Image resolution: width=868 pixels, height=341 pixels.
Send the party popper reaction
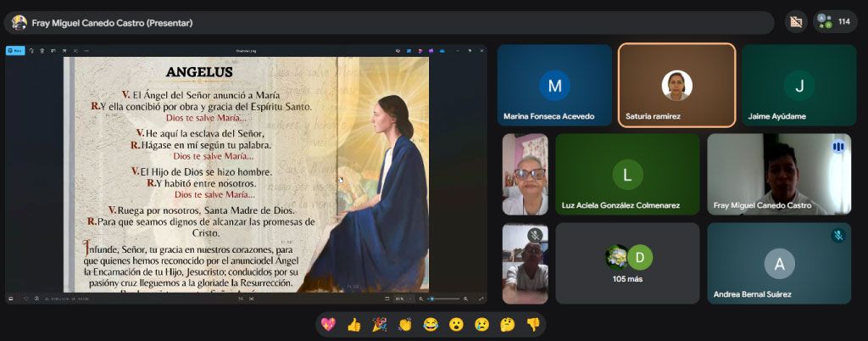point(379,324)
